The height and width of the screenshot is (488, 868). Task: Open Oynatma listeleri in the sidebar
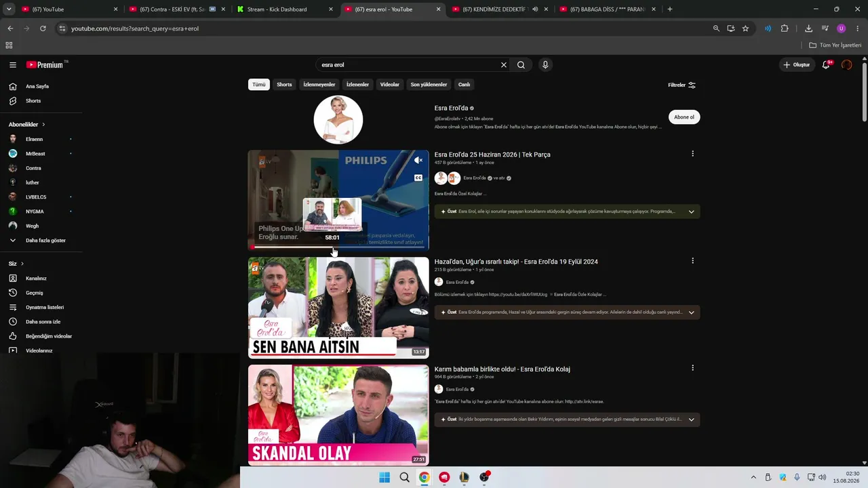pos(41,308)
